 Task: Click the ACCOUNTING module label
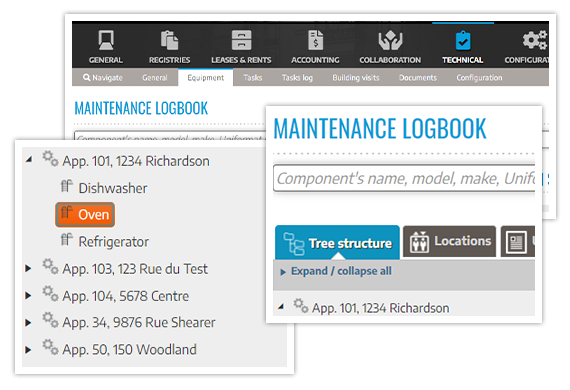(315, 60)
